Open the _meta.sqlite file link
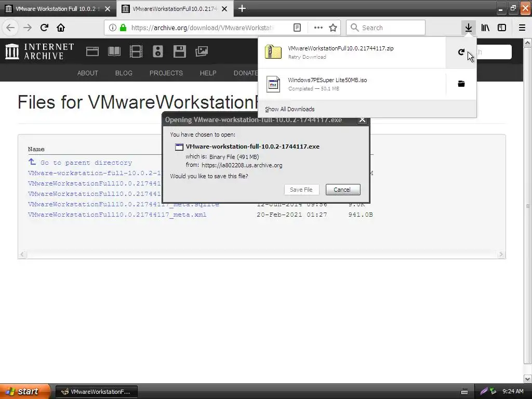Viewport: 532px width, 399px height. coord(124,204)
